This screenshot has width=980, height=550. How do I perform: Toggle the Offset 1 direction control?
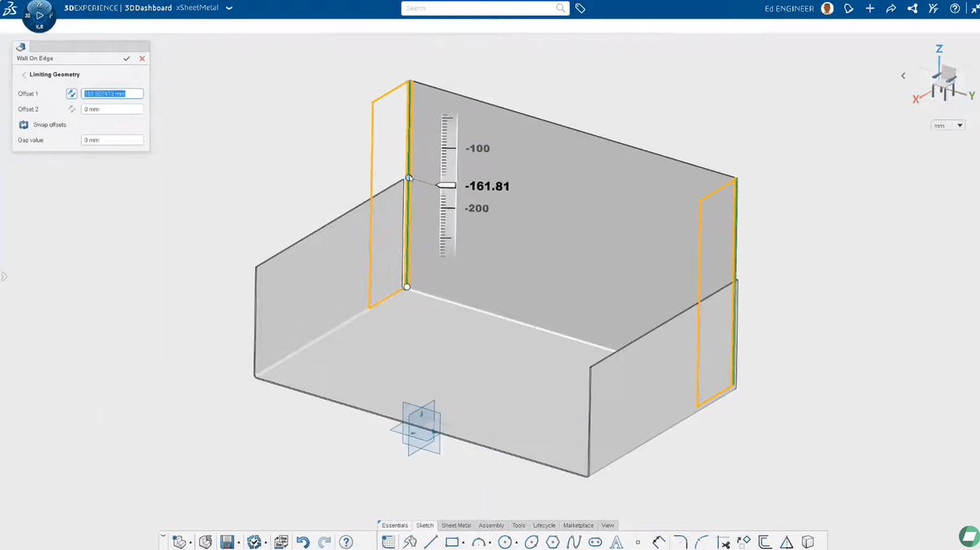71,93
